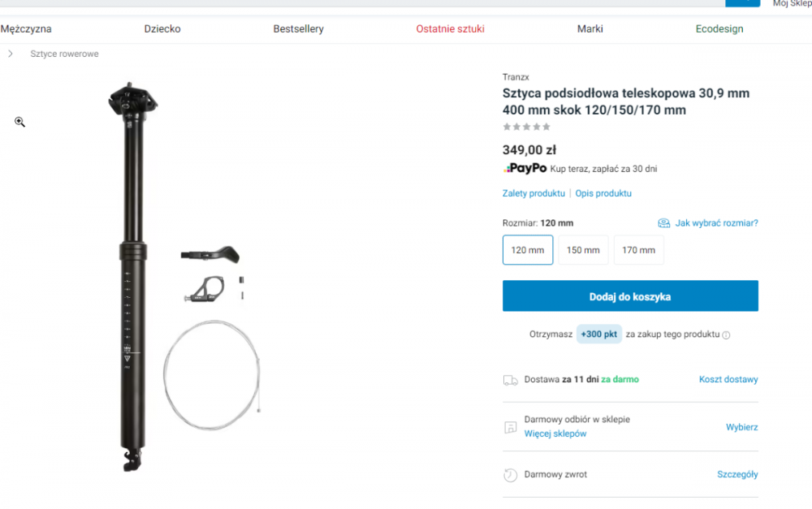Open the Mężczyzna menu
The width and height of the screenshot is (812, 509).
[x=26, y=29]
